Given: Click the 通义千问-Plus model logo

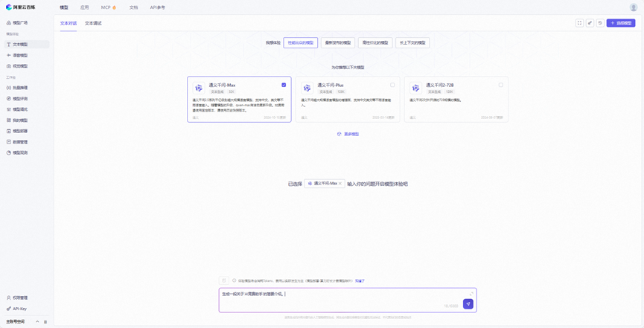Looking at the screenshot, I should point(307,88).
